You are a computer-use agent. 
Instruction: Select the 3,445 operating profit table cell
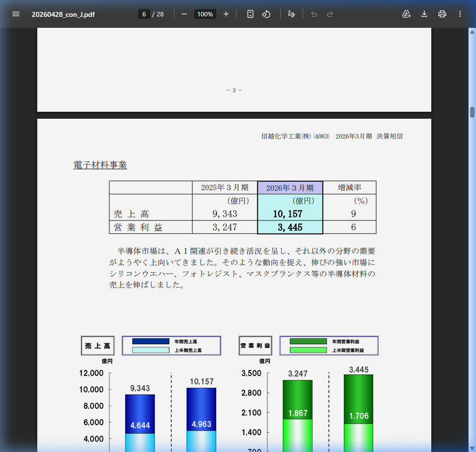click(x=290, y=227)
